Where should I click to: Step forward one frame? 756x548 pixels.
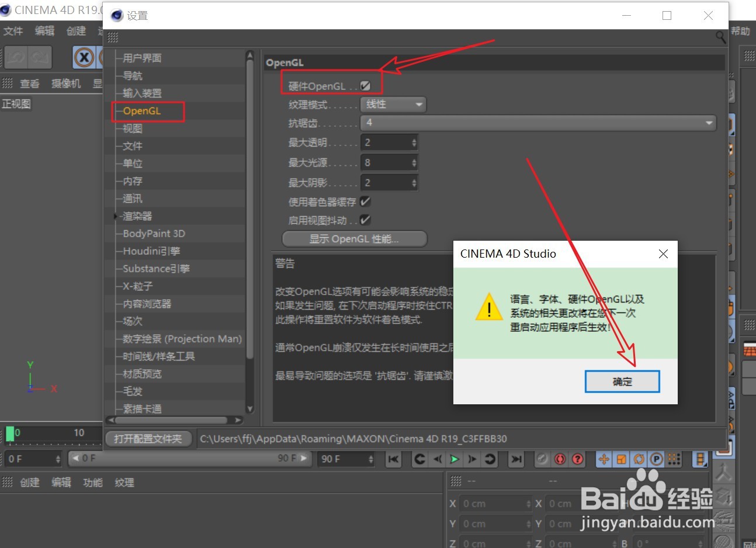pos(472,459)
